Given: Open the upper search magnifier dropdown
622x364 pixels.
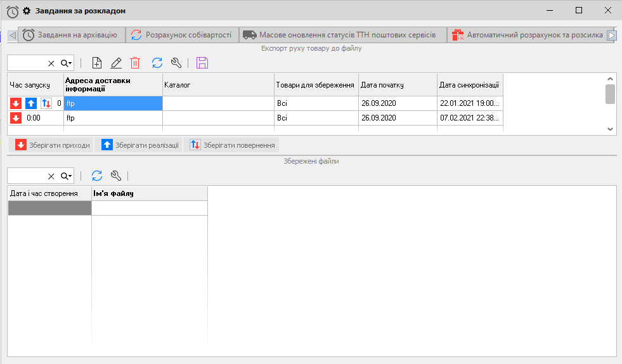Looking at the screenshot, I should [67, 63].
